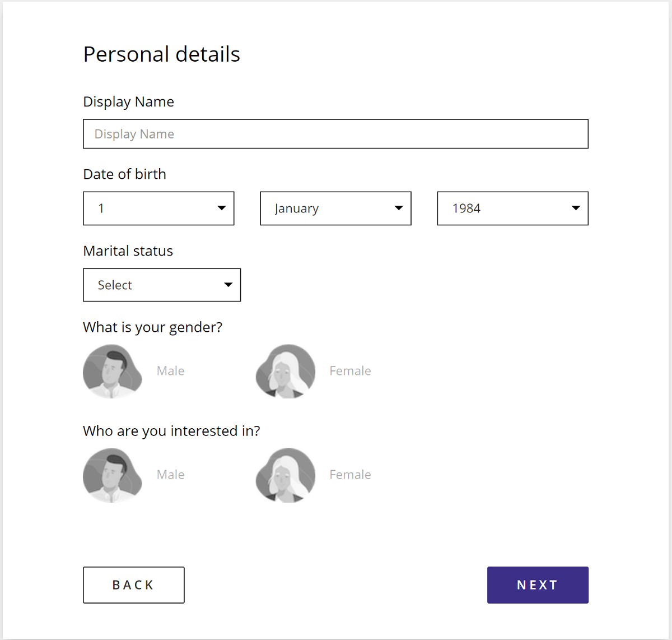
Task: Click the arrow on the birth day dropdown
Action: point(222,208)
